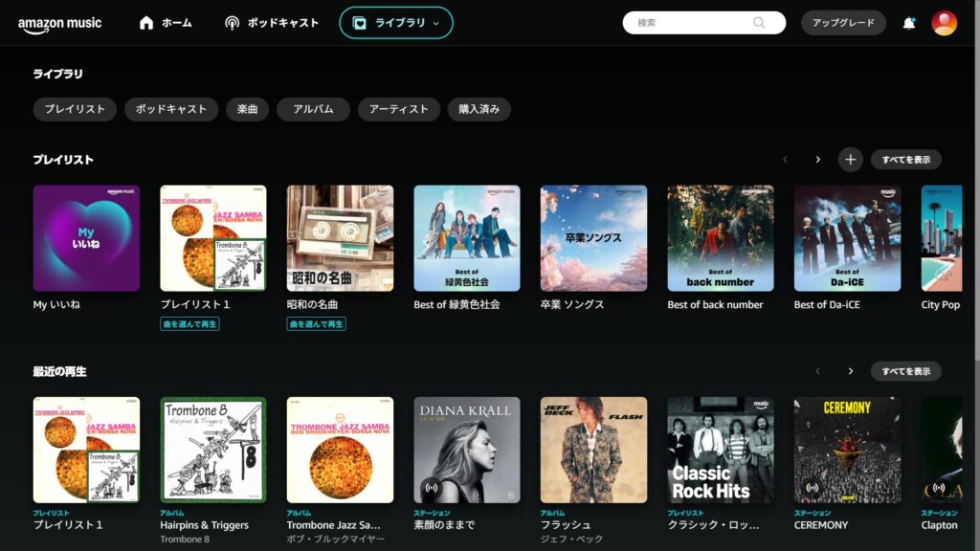
Task: Open the ポッドキャスト navigation tab
Action: click(x=272, y=23)
